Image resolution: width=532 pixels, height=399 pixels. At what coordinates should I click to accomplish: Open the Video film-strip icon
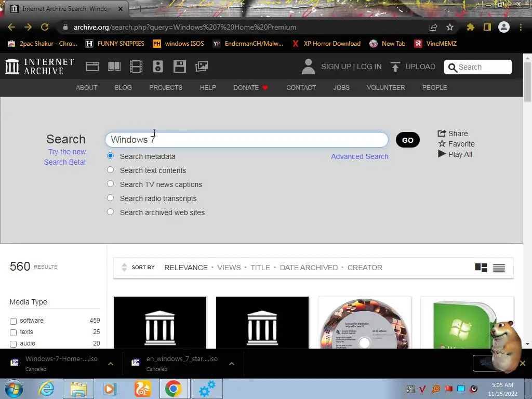pos(136,66)
